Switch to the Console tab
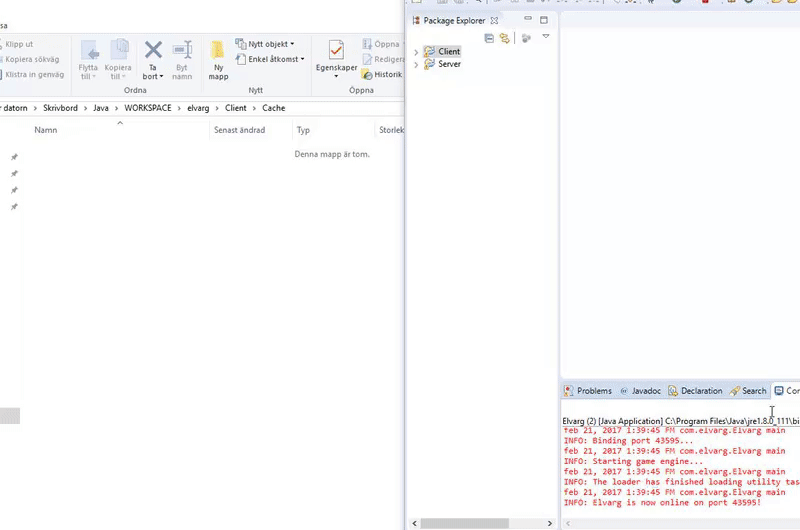The height and width of the screenshot is (530, 800). [787, 391]
